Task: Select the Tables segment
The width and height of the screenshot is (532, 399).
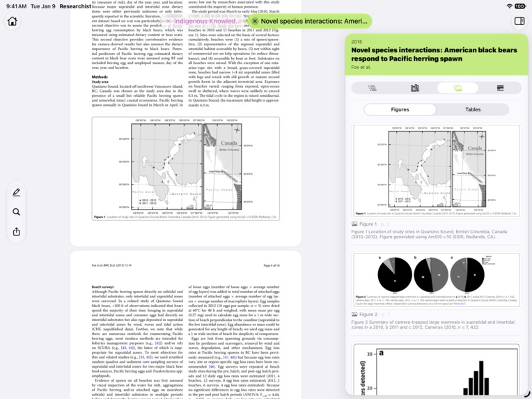Action: (473, 109)
